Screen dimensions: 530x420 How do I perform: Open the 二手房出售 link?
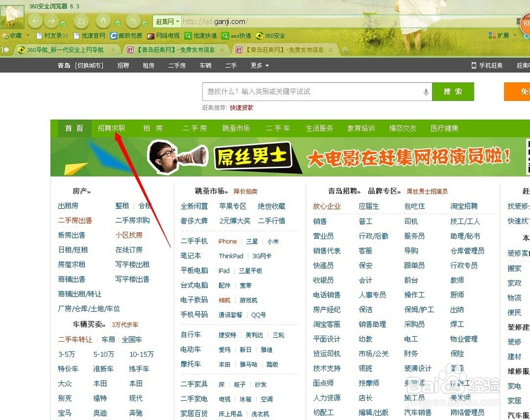(x=75, y=221)
